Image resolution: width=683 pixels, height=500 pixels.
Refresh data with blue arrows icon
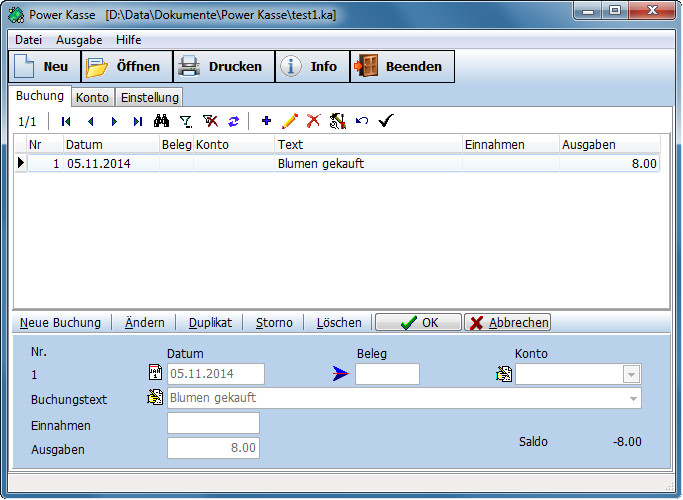point(234,121)
